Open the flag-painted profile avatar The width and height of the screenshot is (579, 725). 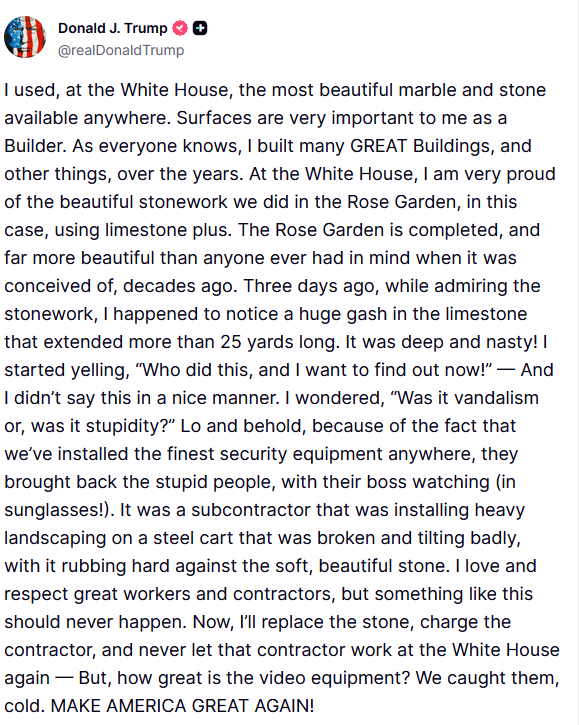tap(25, 37)
